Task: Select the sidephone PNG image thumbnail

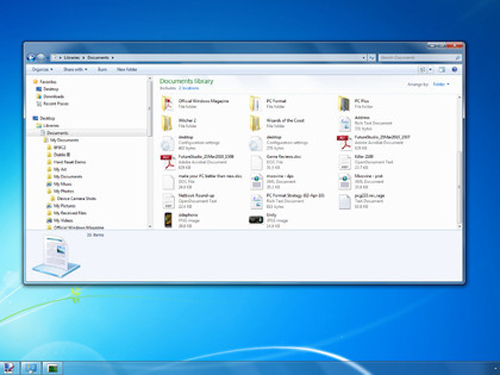Action: pyautogui.click(x=168, y=220)
